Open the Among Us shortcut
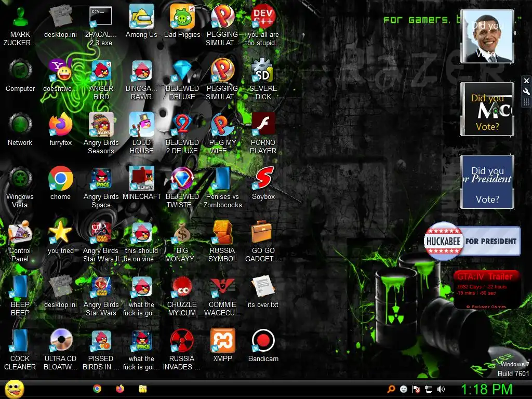This screenshot has height=399, width=532. click(141, 21)
